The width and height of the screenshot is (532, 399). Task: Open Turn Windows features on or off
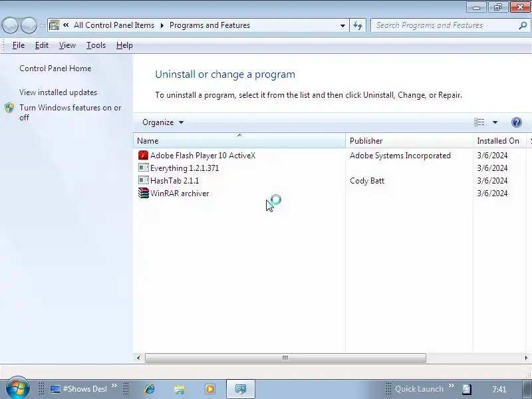tap(70, 112)
